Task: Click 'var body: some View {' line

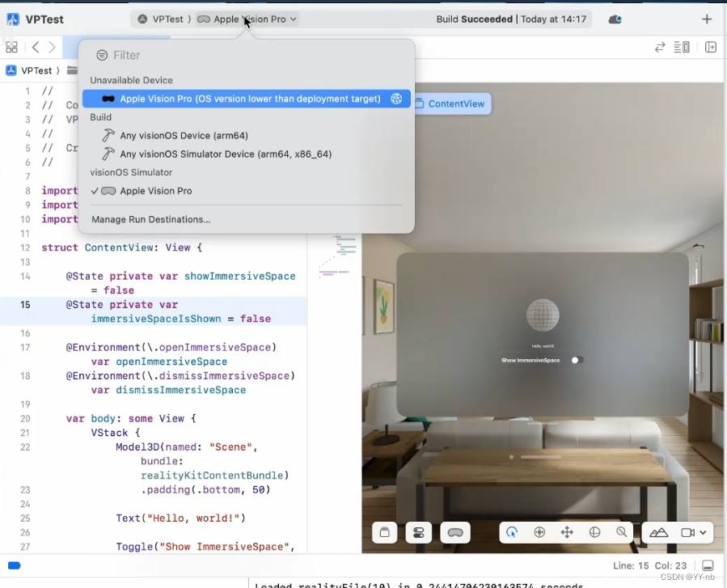Action: pos(131,418)
